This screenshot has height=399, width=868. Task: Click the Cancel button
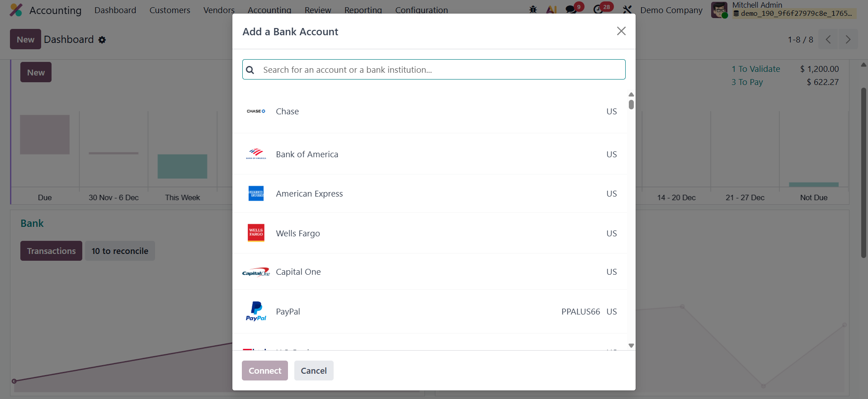pyautogui.click(x=314, y=371)
